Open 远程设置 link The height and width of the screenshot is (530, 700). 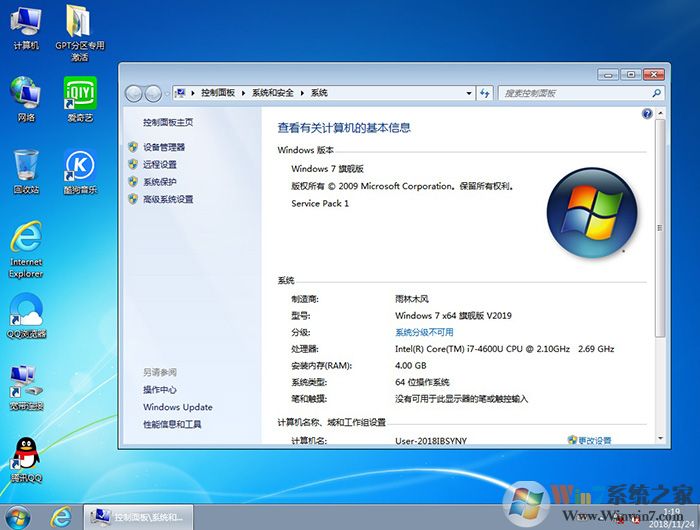160,165
